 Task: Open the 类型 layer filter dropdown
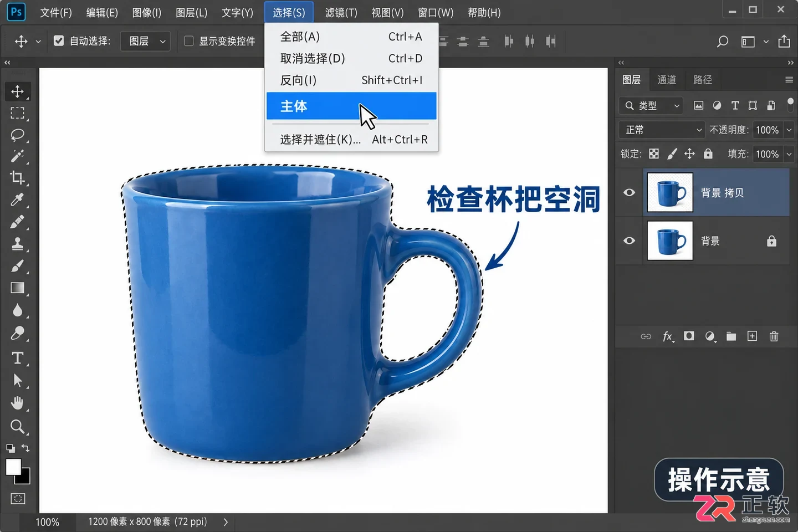pos(651,105)
